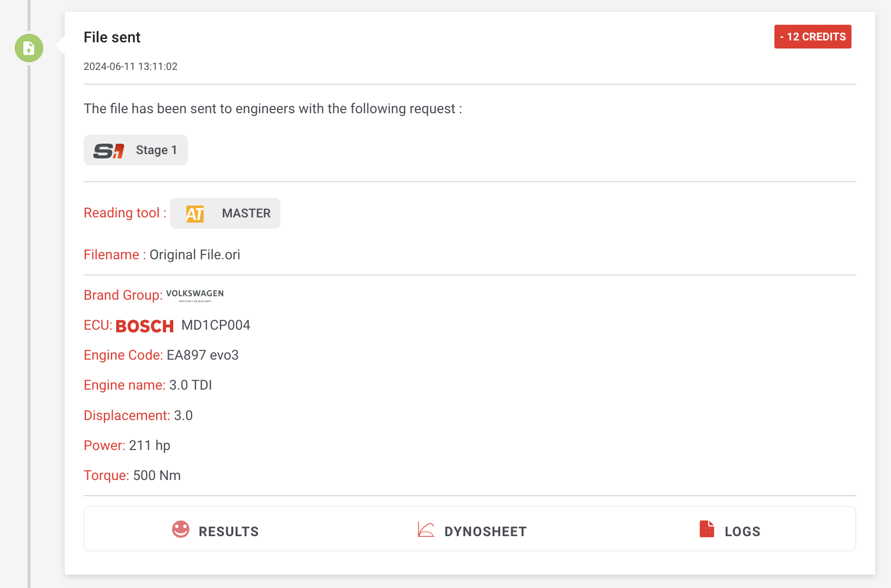Click the Stage 1 S1 logo icon
Screen dimensions: 891x588
(x=109, y=151)
